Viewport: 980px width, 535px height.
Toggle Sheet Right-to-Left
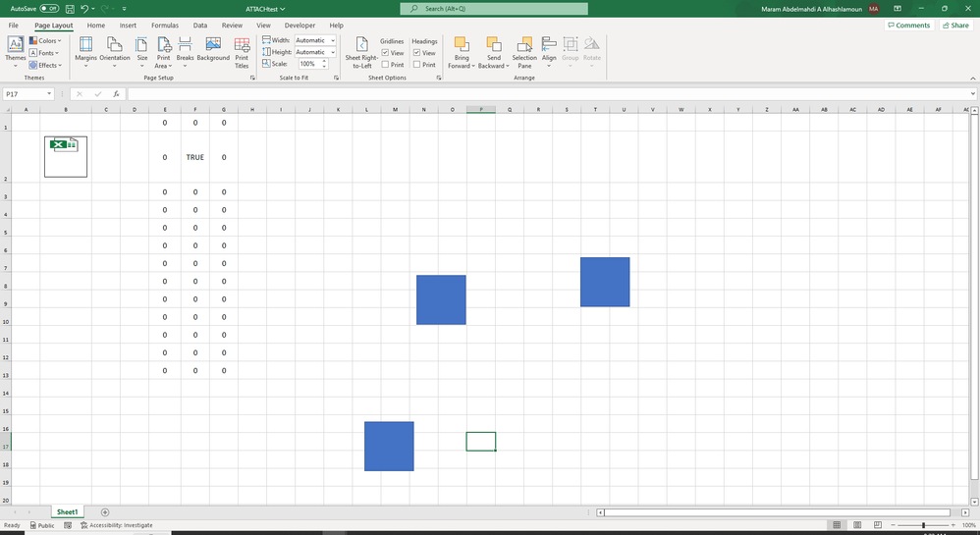pos(362,52)
